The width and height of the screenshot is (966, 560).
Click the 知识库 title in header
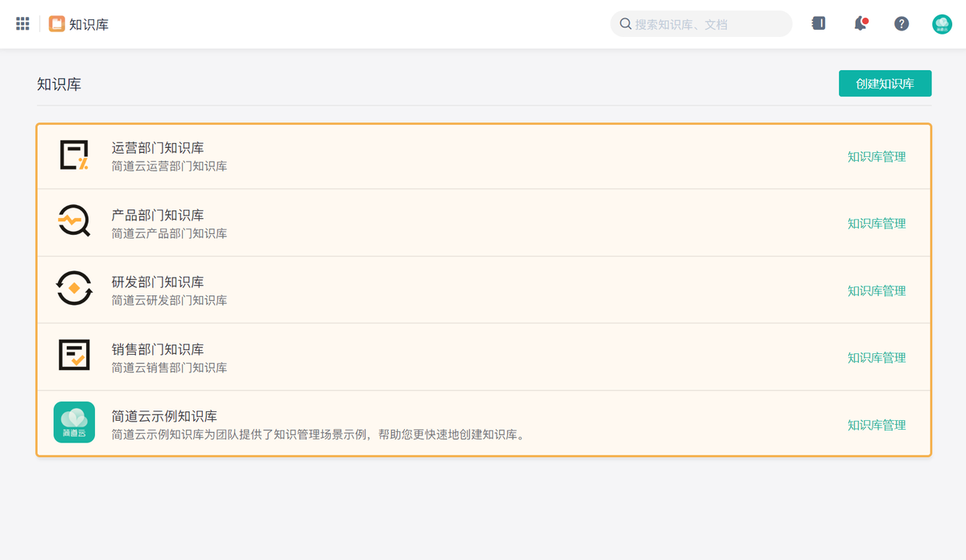[x=89, y=24]
